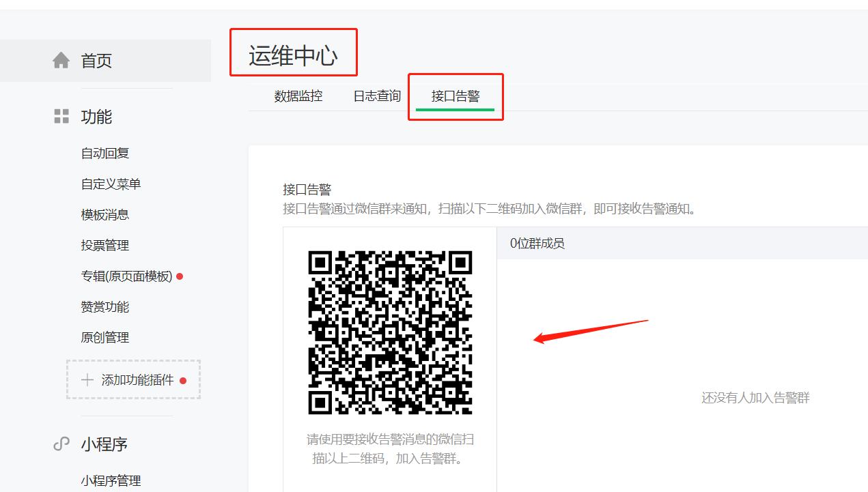Open the 首页 sidebar entry
This screenshot has height=492, width=868.
click(105, 61)
